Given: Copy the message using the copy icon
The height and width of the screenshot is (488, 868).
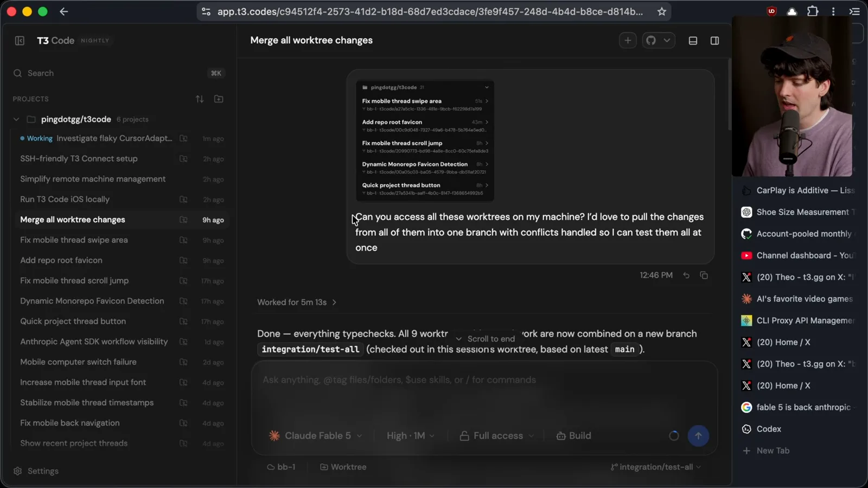Looking at the screenshot, I should point(704,275).
